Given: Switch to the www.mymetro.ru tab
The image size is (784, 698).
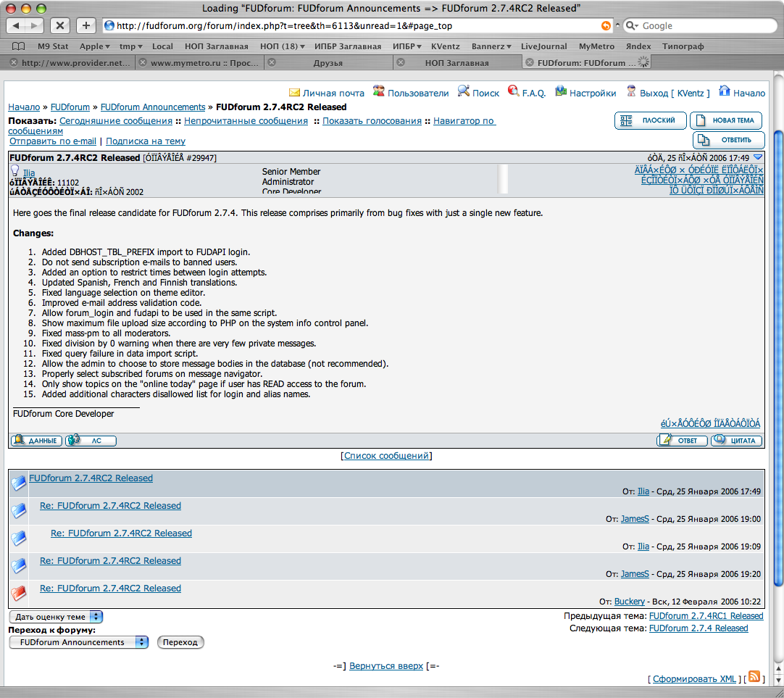Looking at the screenshot, I should pos(205,62).
